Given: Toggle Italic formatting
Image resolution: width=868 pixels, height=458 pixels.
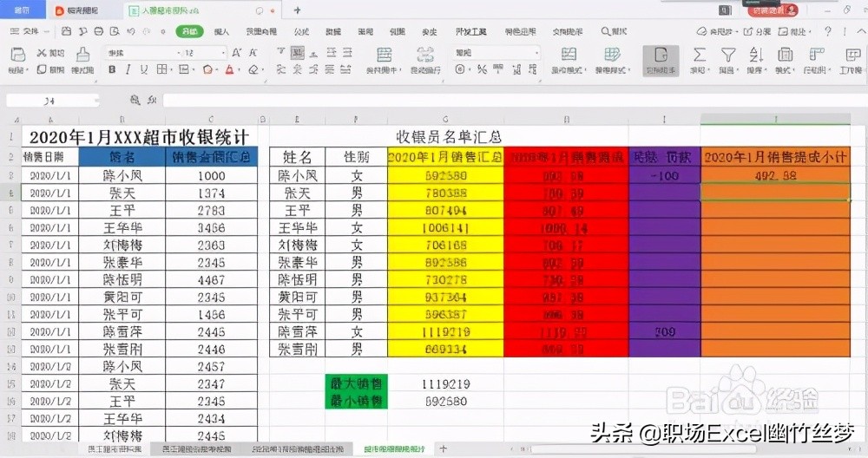Looking at the screenshot, I should (128, 69).
